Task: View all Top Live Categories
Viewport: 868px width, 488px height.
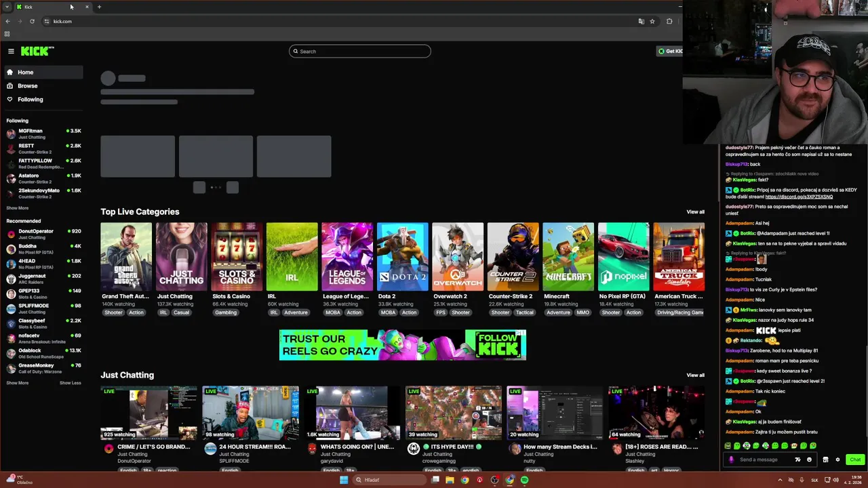Action: 695,212
